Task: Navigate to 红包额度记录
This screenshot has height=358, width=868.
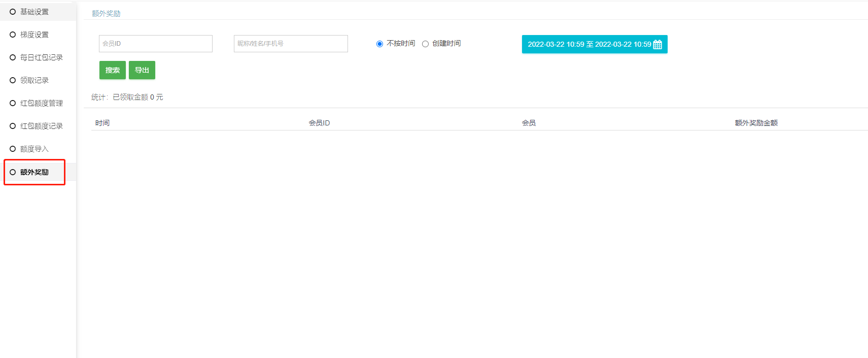Action: pos(41,126)
